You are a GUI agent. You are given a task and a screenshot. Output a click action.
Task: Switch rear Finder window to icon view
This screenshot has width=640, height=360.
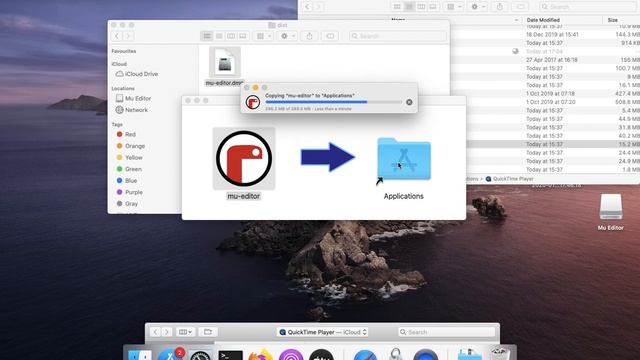pos(397,7)
